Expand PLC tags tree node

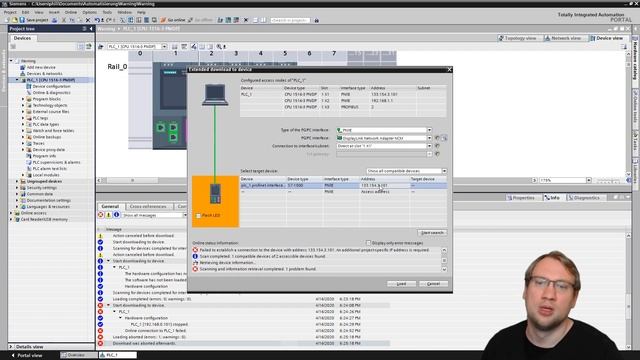tap(23, 118)
